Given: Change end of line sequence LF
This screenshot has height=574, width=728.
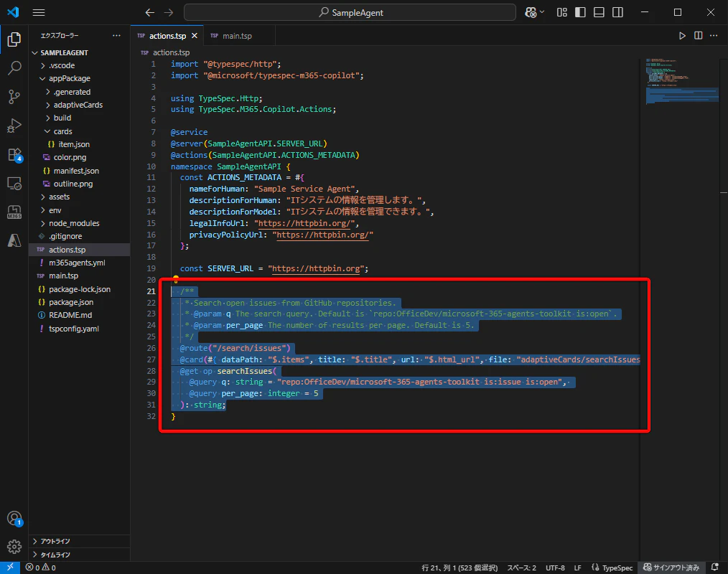Looking at the screenshot, I should (577, 568).
